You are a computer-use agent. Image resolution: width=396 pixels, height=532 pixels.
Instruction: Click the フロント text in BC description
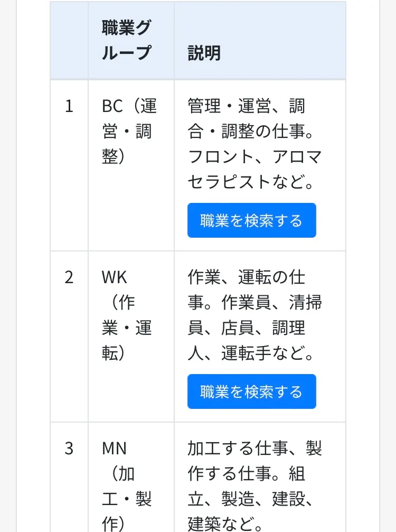[x=221, y=157]
